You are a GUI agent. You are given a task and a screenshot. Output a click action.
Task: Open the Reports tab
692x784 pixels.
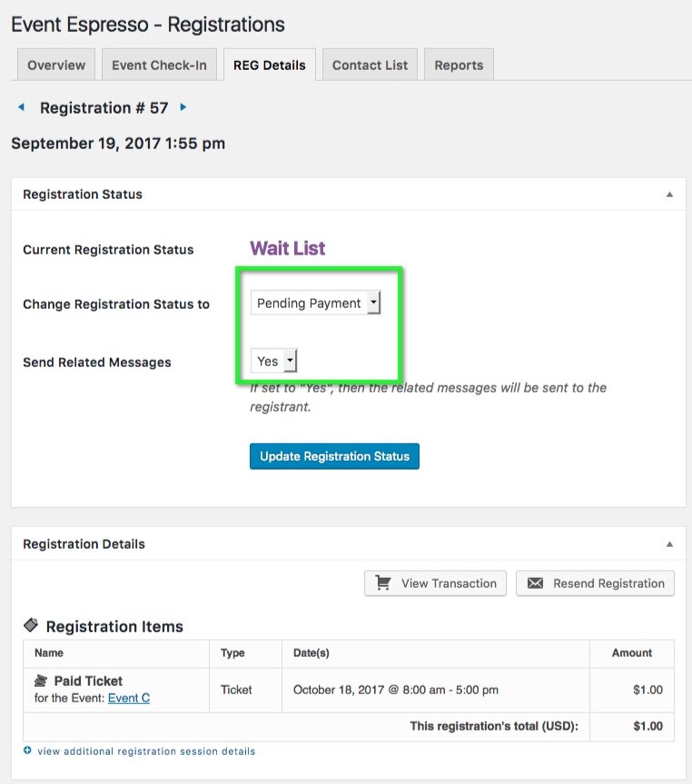pyautogui.click(x=459, y=65)
